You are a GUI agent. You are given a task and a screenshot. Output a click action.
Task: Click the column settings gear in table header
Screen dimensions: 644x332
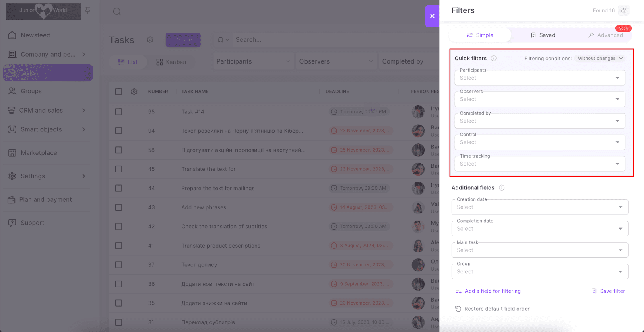(x=134, y=92)
